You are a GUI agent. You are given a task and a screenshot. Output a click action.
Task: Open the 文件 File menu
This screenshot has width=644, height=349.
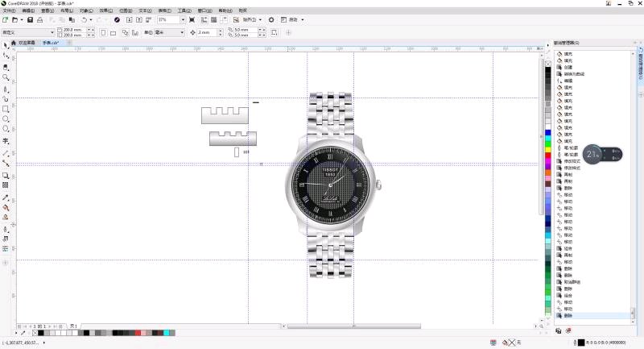[9, 10]
